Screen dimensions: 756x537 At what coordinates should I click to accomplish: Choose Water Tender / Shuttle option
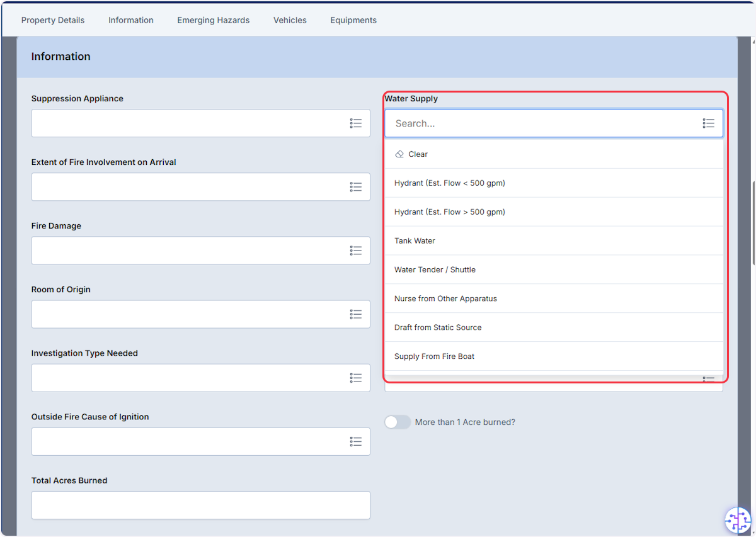coord(554,269)
